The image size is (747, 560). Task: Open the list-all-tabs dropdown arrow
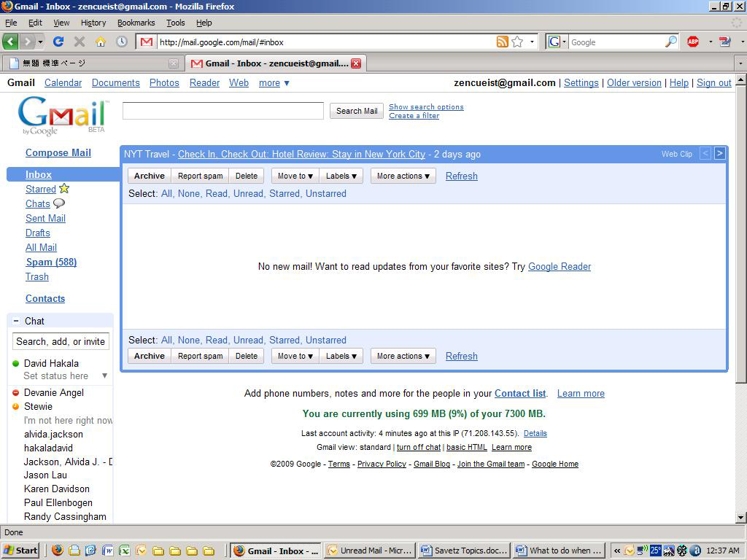pos(740,63)
